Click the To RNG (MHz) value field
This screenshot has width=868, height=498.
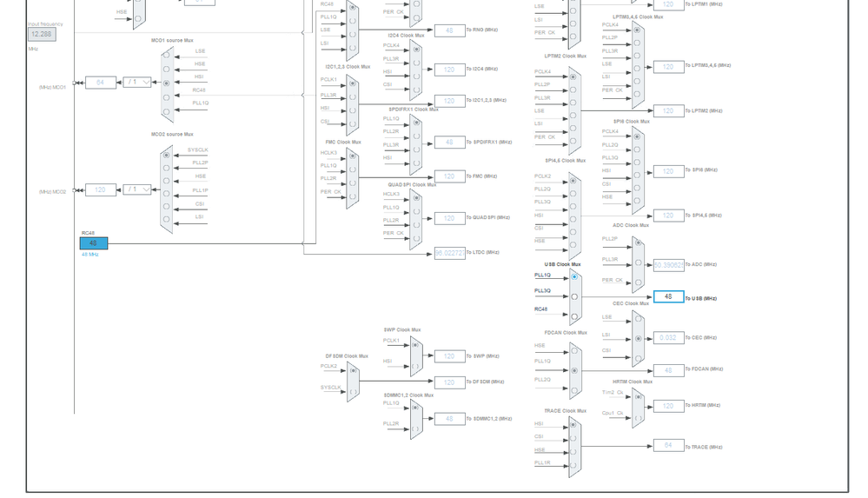point(449,30)
